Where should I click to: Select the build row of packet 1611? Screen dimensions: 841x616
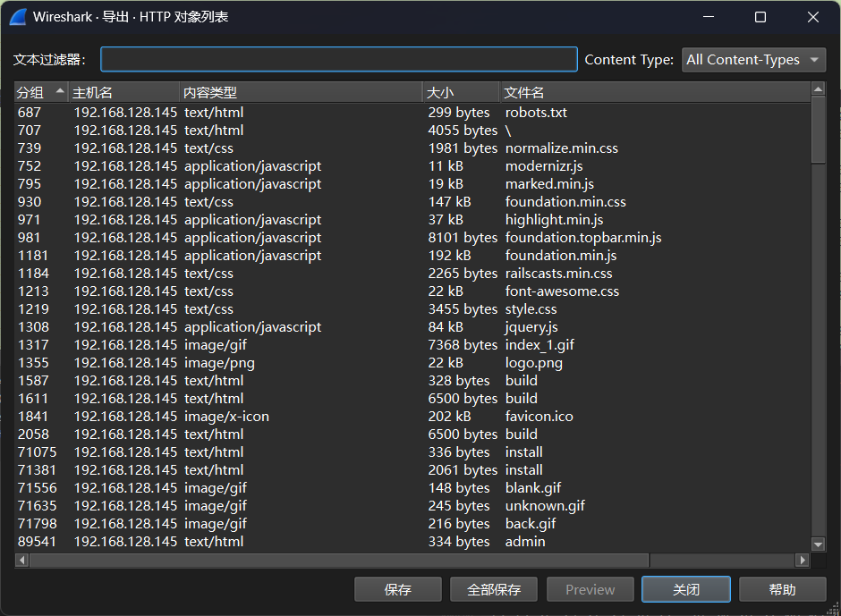click(412, 399)
